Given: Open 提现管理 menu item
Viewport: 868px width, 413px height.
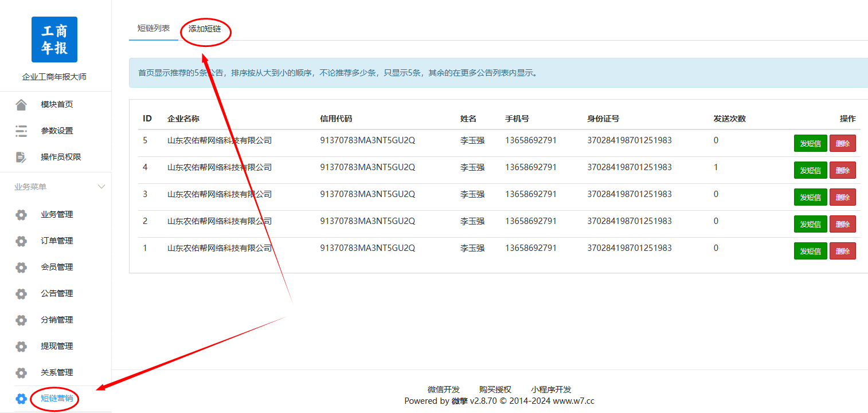Looking at the screenshot, I should 57,346.
